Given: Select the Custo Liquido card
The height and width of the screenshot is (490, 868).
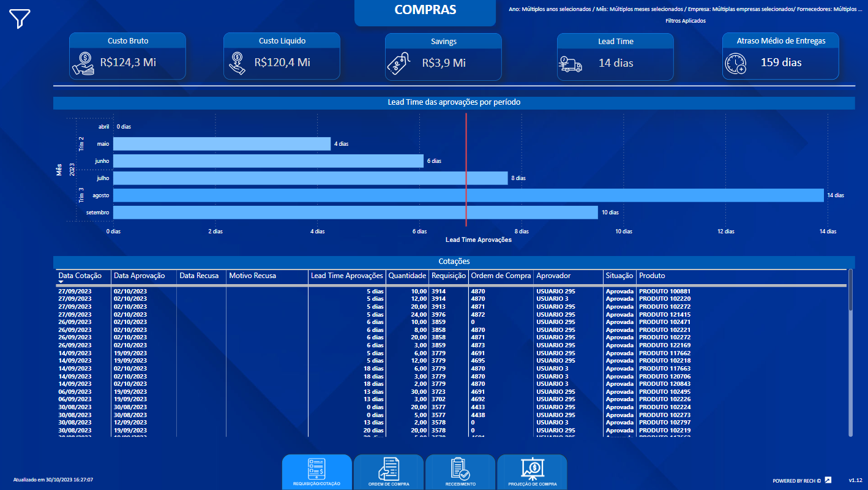Looking at the screenshot, I should coord(282,56).
